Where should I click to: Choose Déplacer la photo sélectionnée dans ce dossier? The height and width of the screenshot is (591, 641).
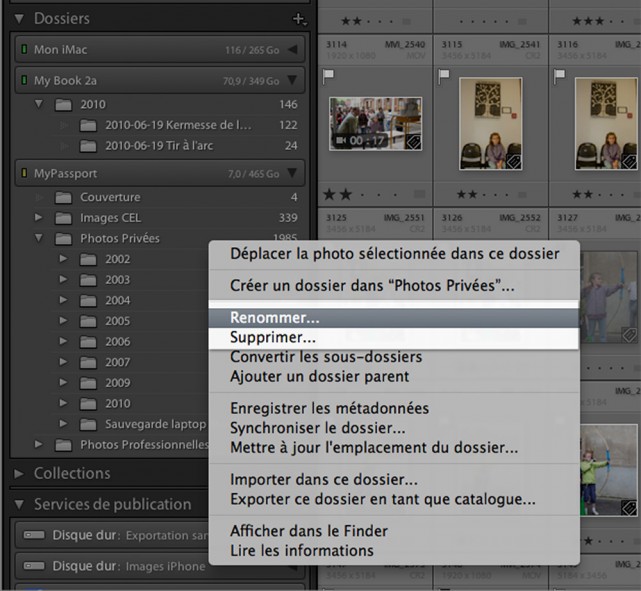coord(394,254)
